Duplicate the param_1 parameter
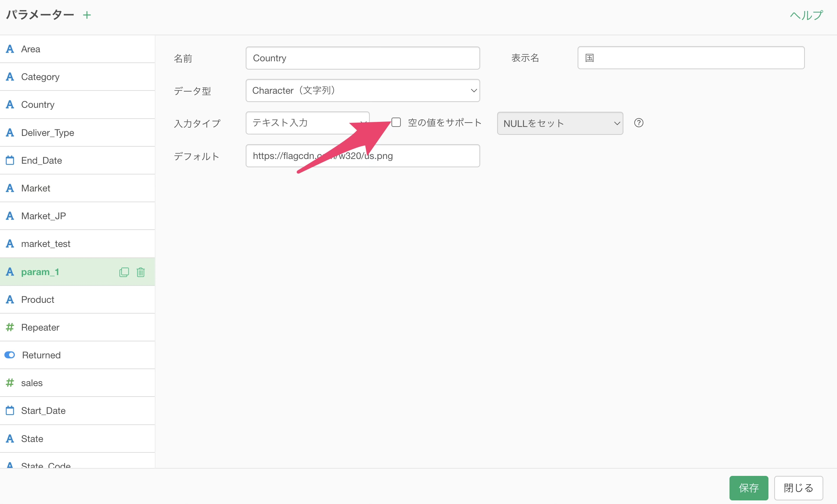This screenshot has height=504, width=837. (x=124, y=272)
